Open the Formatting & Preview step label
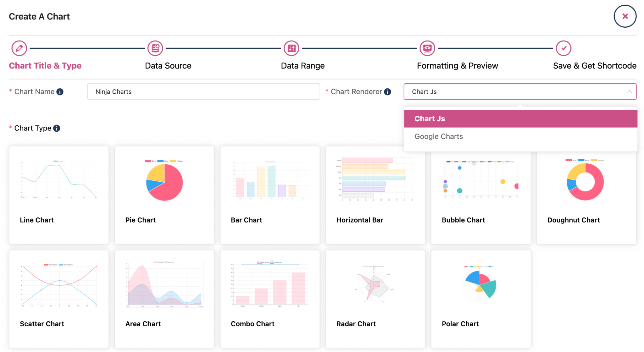The height and width of the screenshot is (352, 644). [x=457, y=66]
